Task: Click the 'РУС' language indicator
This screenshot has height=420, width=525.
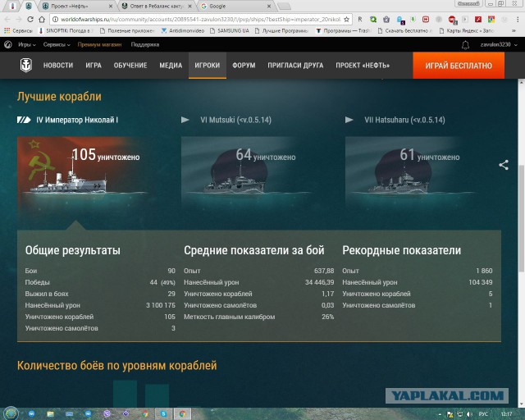Action: (483, 414)
